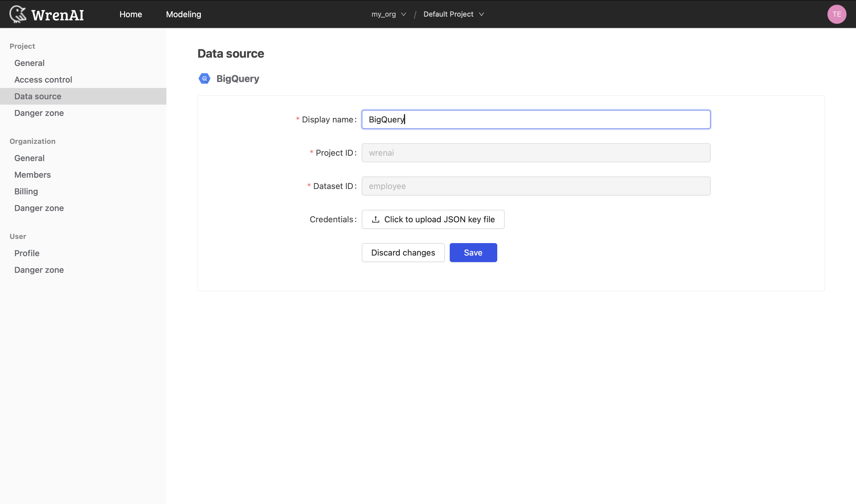Click the Dataset ID input field
The height and width of the screenshot is (504, 856).
(536, 186)
